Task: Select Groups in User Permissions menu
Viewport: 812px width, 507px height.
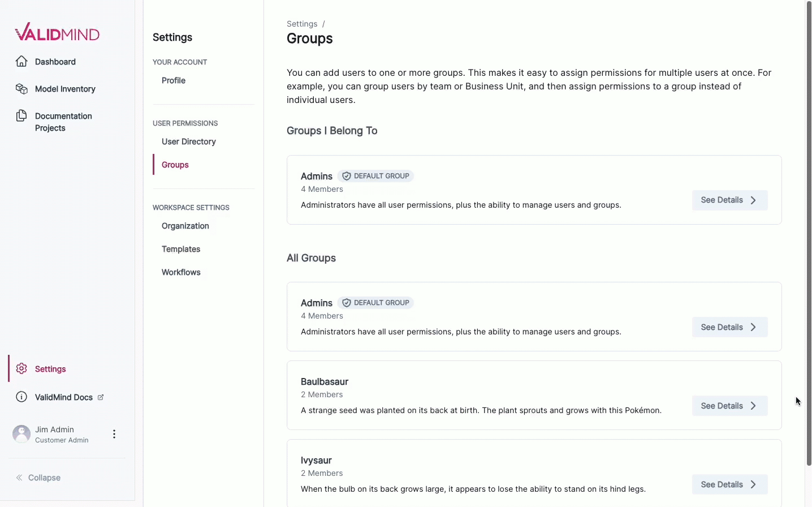Action: pyautogui.click(x=175, y=165)
